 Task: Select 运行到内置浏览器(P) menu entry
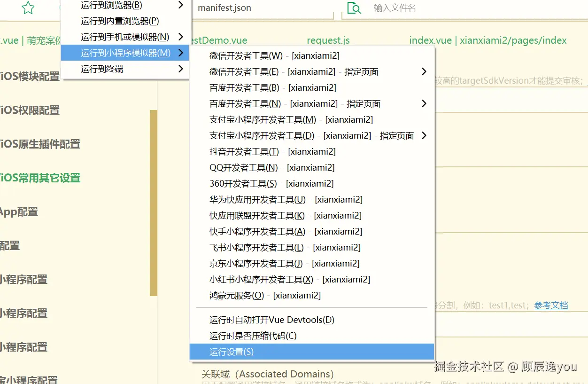(126, 21)
